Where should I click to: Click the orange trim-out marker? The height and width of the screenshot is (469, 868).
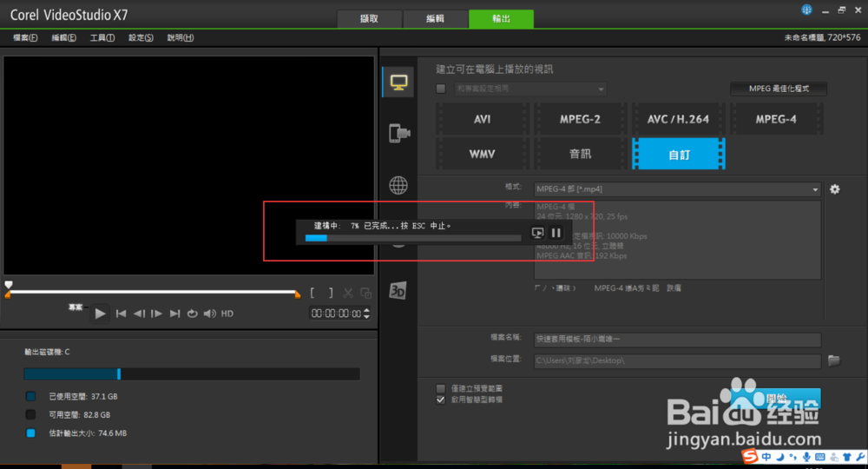(x=297, y=294)
